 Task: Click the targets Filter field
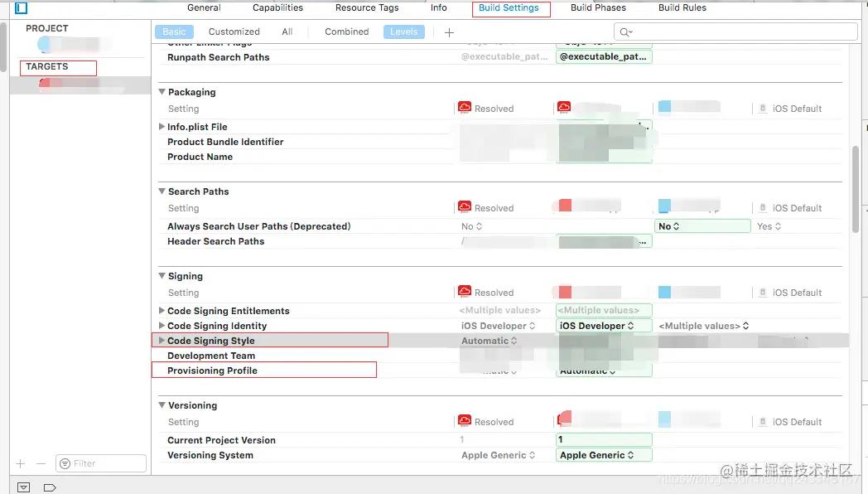[101, 463]
